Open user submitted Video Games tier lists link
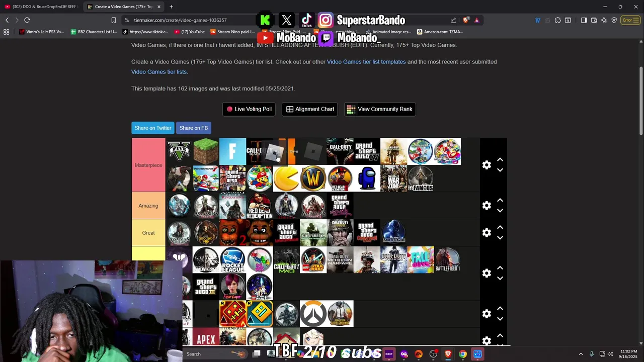 (159, 72)
